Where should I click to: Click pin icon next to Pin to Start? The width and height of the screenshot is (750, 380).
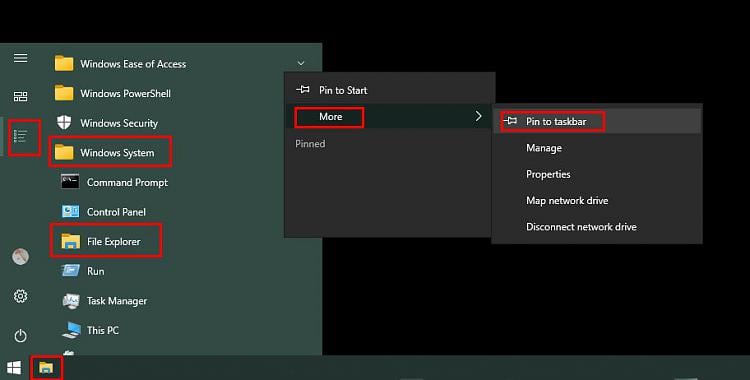click(x=303, y=89)
